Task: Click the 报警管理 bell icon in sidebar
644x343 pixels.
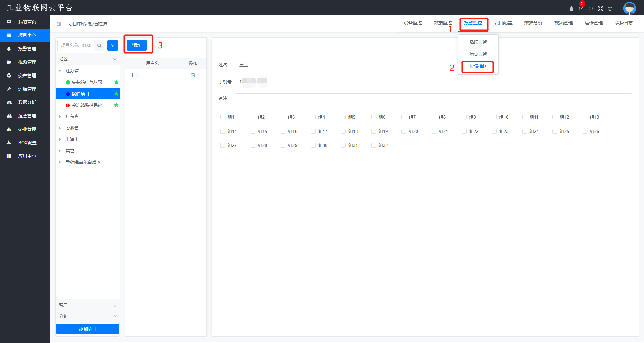Action: [x=9, y=49]
